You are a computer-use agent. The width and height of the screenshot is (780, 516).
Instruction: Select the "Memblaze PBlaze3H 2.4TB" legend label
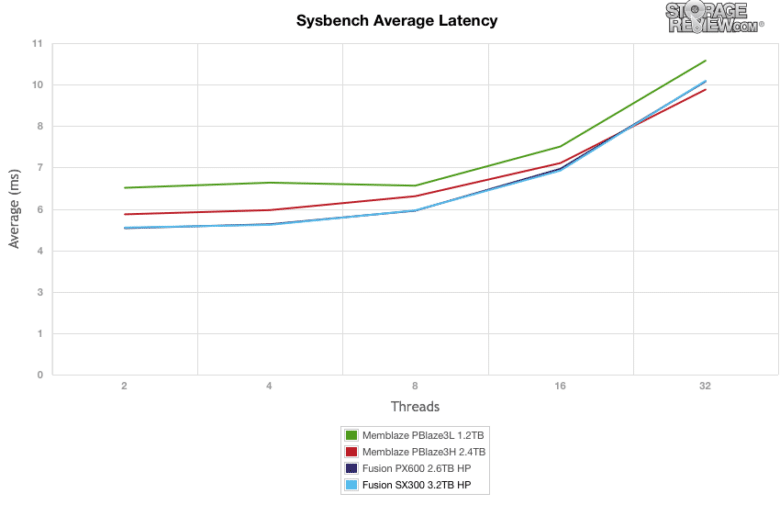click(423, 452)
